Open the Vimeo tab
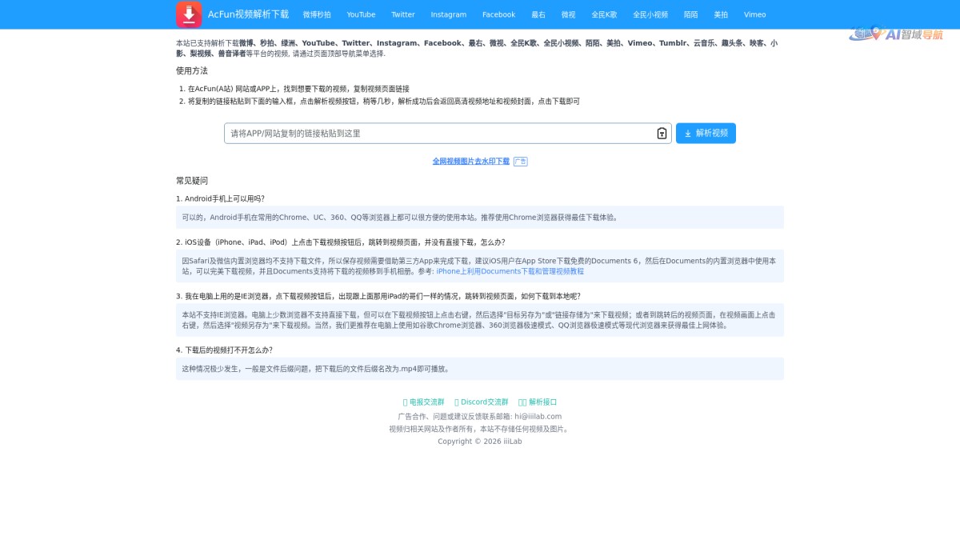 point(754,14)
